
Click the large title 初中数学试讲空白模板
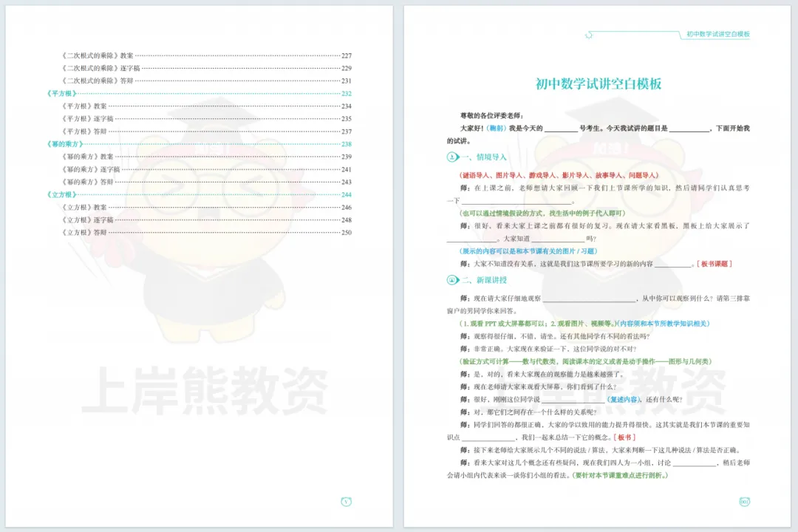coord(598,83)
